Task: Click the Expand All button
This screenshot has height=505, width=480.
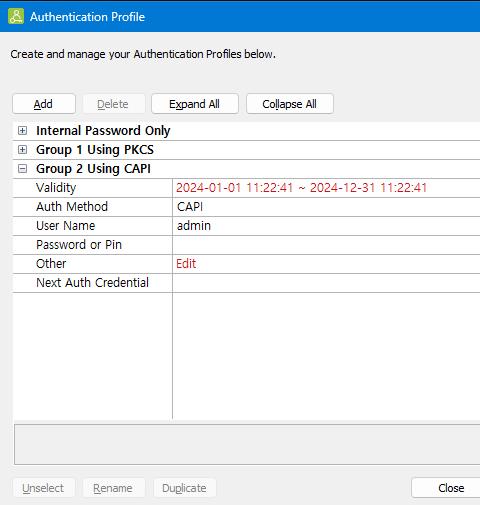Action: click(195, 104)
